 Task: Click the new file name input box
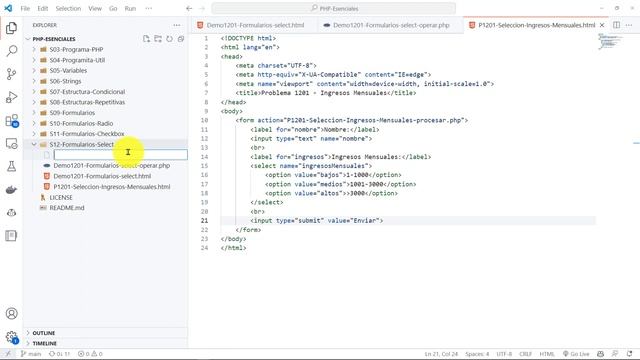click(121, 155)
